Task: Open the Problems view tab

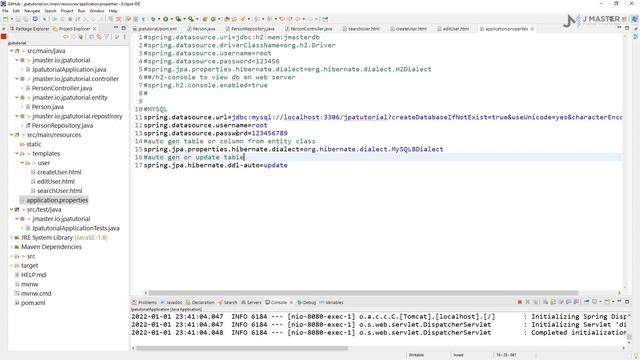Action: [144, 302]
